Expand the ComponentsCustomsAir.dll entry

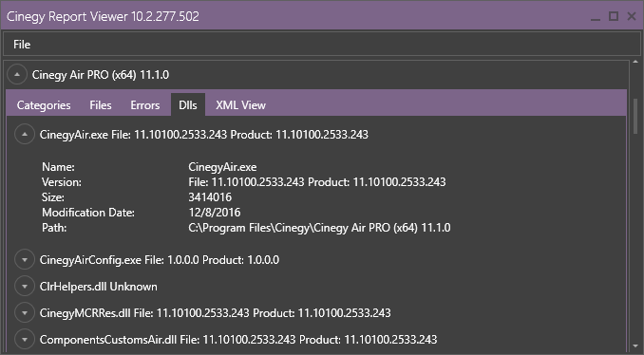click(25, 340)
